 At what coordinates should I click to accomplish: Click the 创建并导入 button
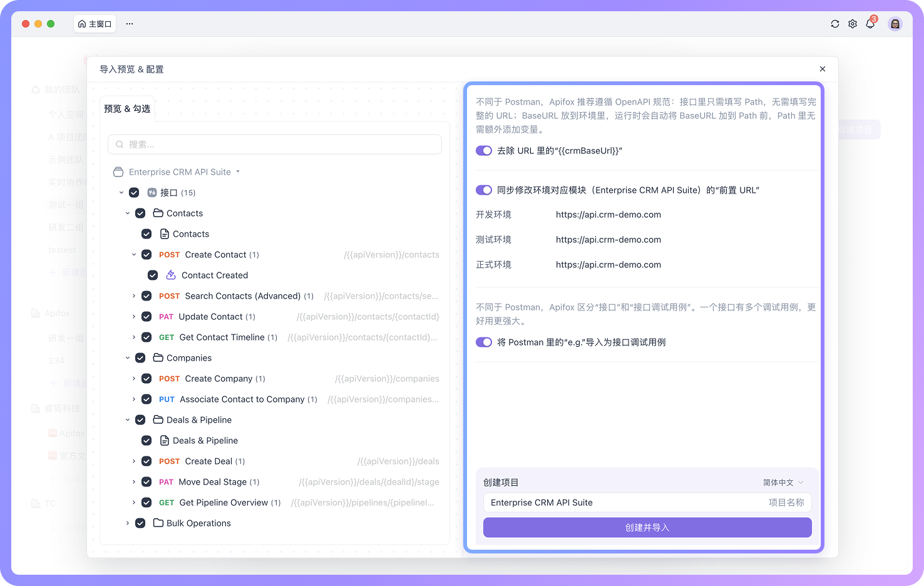[x=647, y=527]
